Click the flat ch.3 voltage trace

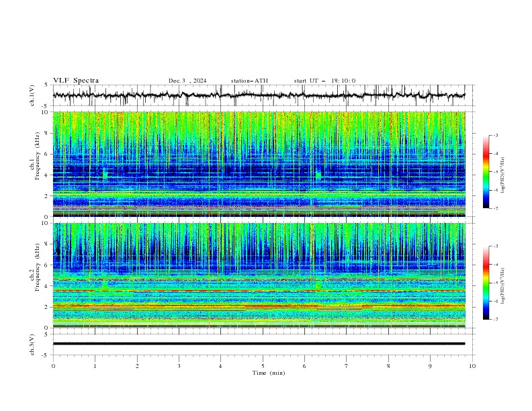tap(259, 344)
